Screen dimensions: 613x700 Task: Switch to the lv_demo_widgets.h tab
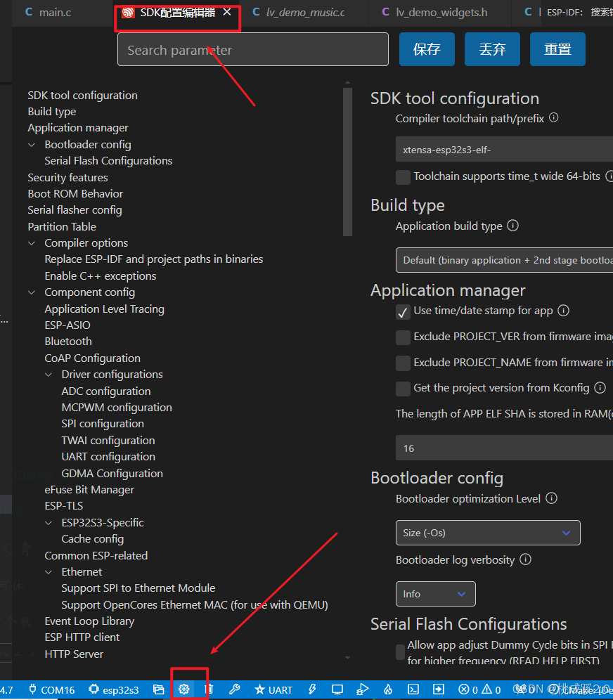(440, 13)
